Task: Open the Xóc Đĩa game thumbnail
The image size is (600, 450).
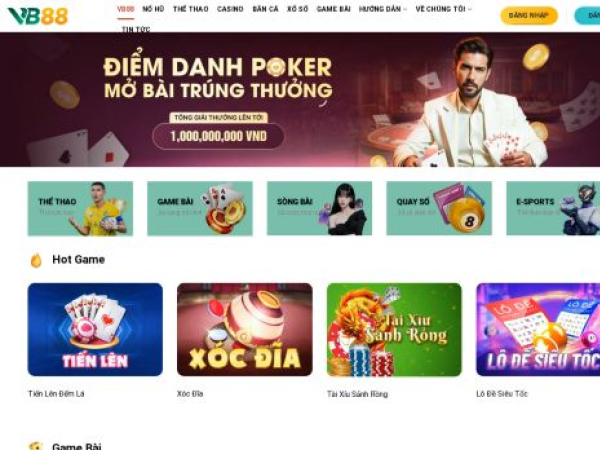Action: (x=245, y=329)
